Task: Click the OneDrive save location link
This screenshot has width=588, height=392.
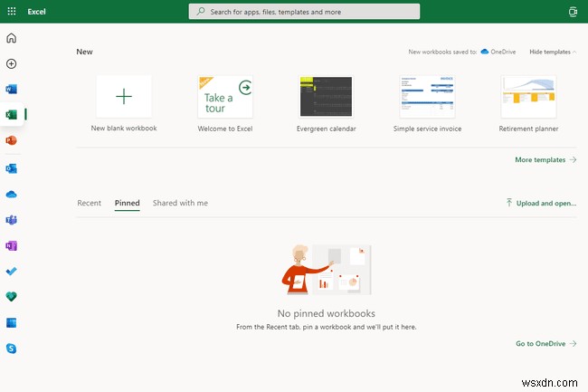Action: tap(498, 52)
